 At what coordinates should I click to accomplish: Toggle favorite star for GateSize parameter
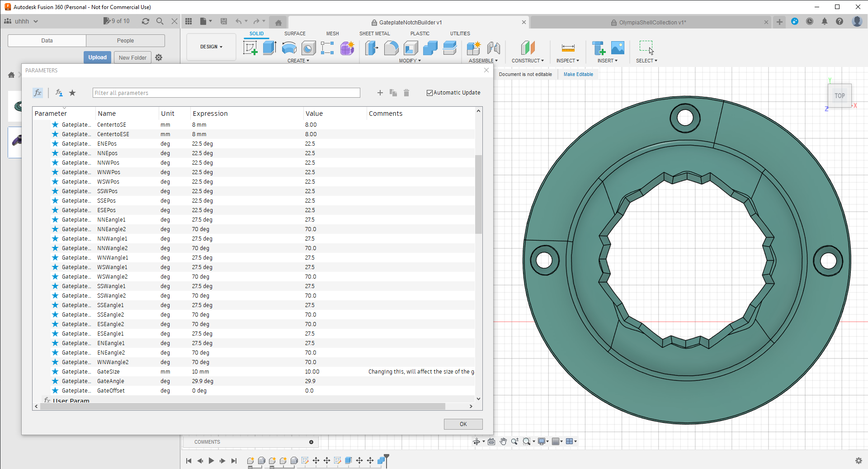tap(55, 372)
